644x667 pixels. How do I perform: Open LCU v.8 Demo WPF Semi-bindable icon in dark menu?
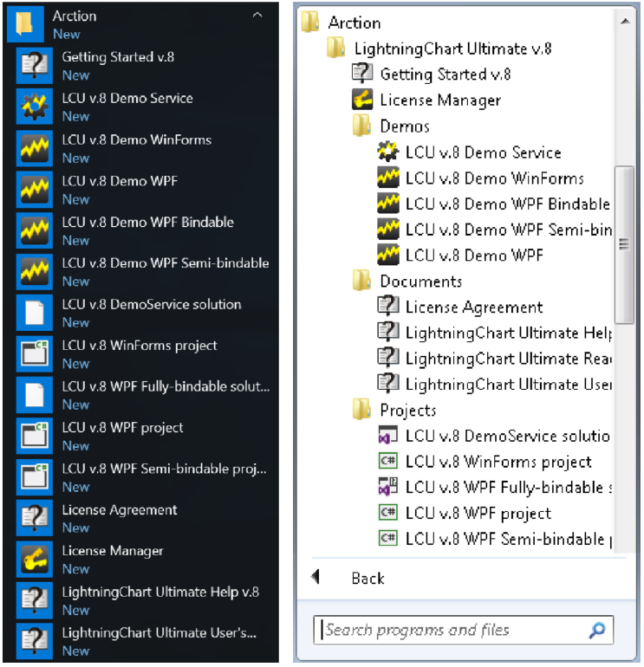click(x=35, y=271)
